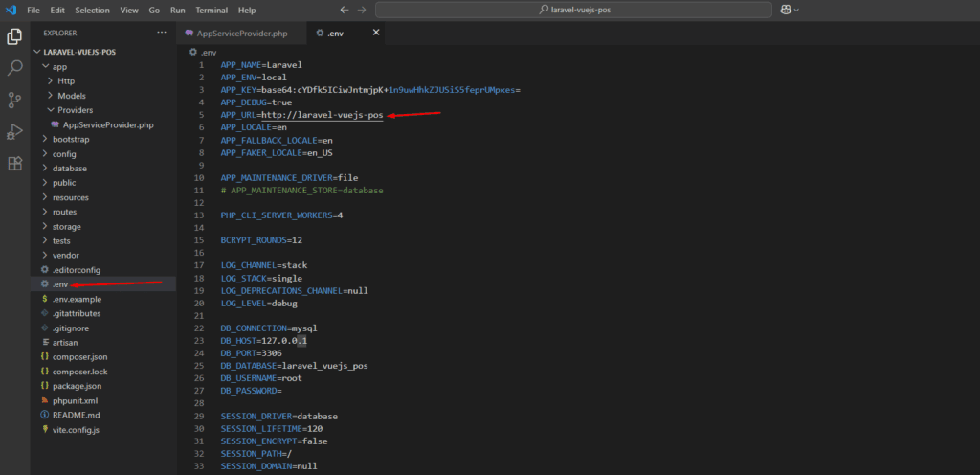This screenshot has height=475, width=980.
Task: Open the Source Control view
Action: [x=14, y=100]
